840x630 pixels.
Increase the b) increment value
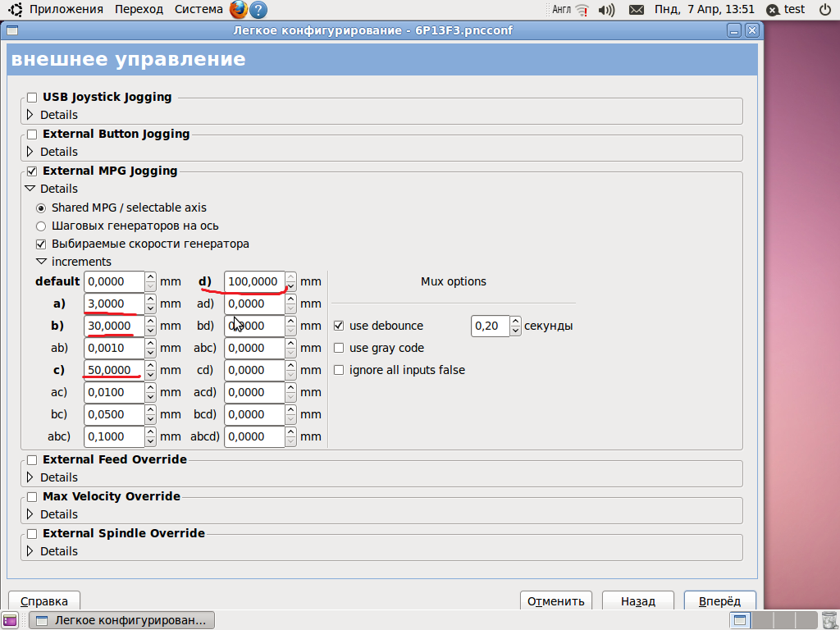point(151,321)
